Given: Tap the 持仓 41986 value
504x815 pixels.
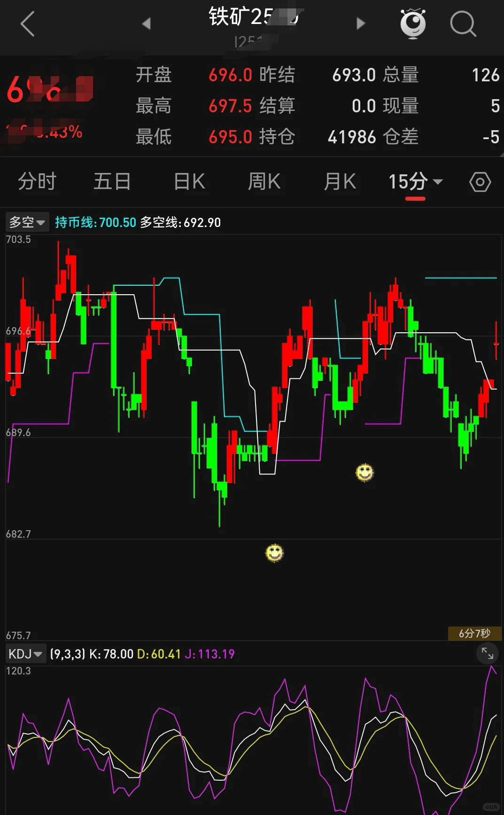Looking at the screenshot, I should [x=352, y=137].
